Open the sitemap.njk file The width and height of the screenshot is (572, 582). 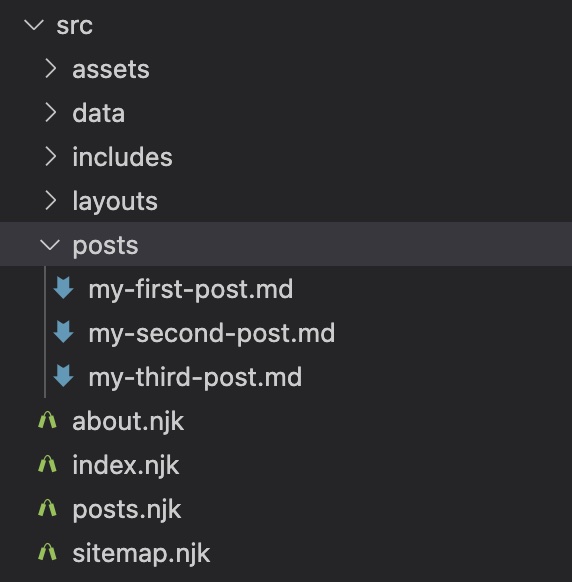click(x=141, y=553)
